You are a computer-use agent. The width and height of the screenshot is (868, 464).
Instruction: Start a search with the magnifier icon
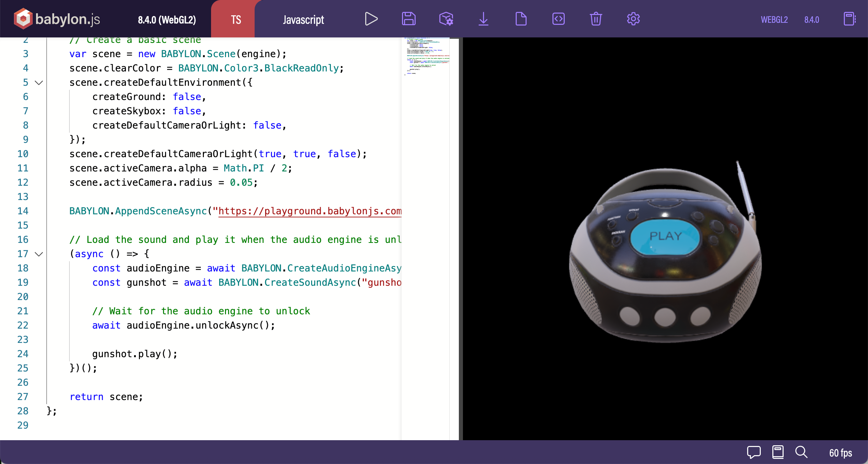(801, 452)
